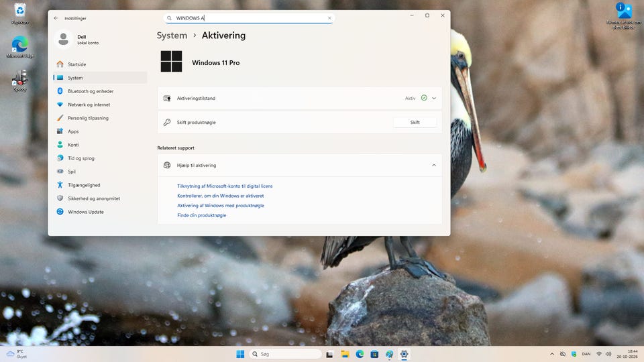This screenshot has height=362, width=644.
Task: Open the DAN language input switcher
Action: [x=586, y=354]
